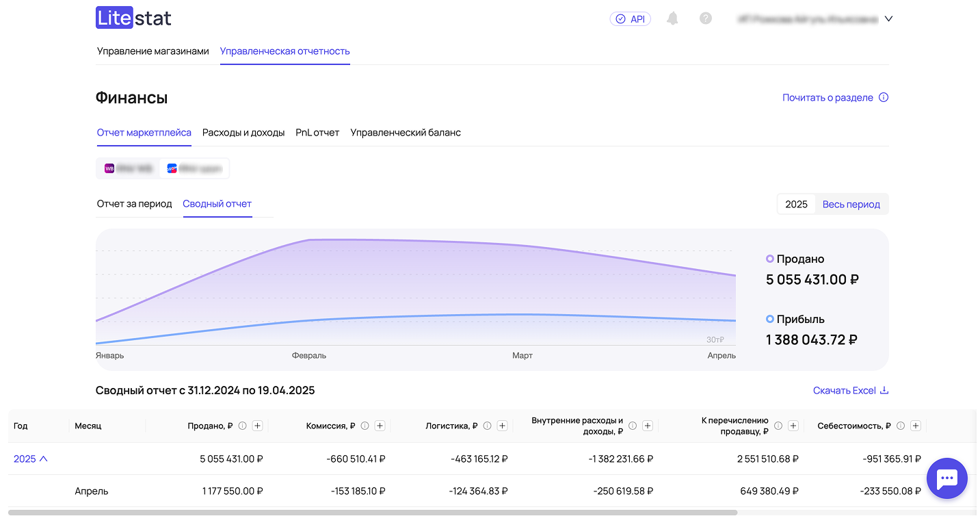Collapse the 2025 year row
Image resolution: width=980 pixels, height=516 pixels.
(x=31, y=459)
